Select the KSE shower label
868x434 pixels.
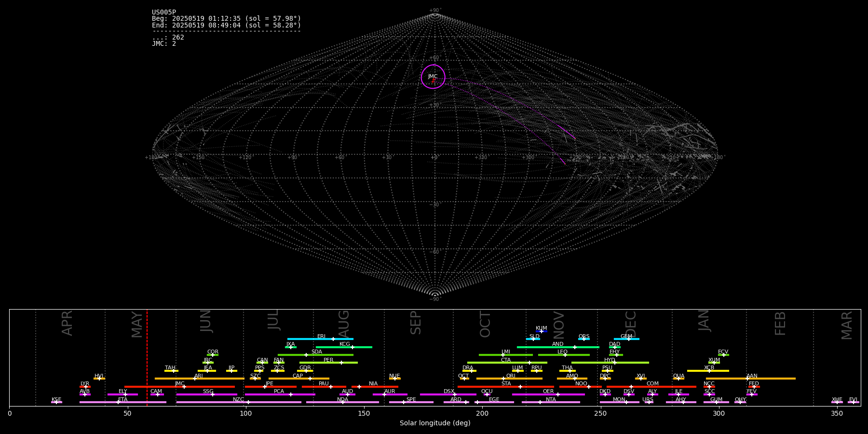pos(56,400)
